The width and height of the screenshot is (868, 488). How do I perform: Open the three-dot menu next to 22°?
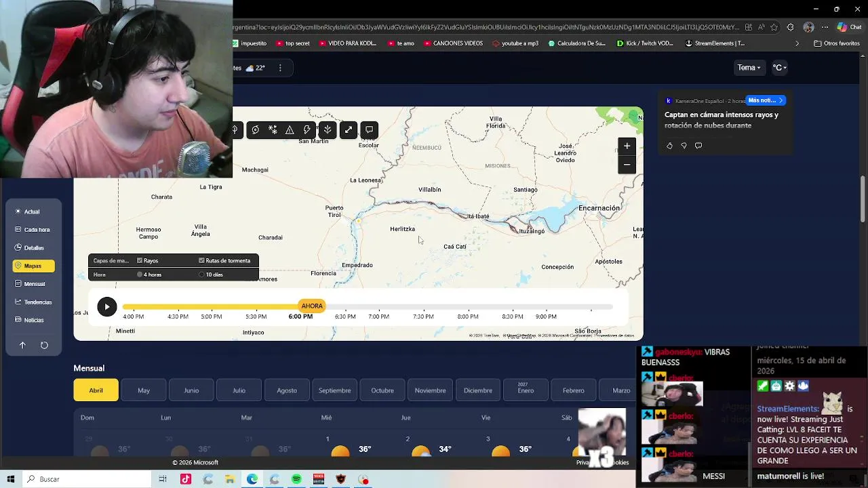(280, 68)
